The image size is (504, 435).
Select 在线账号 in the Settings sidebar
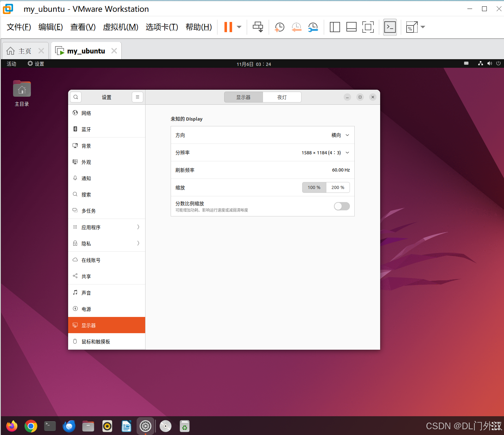107,260
